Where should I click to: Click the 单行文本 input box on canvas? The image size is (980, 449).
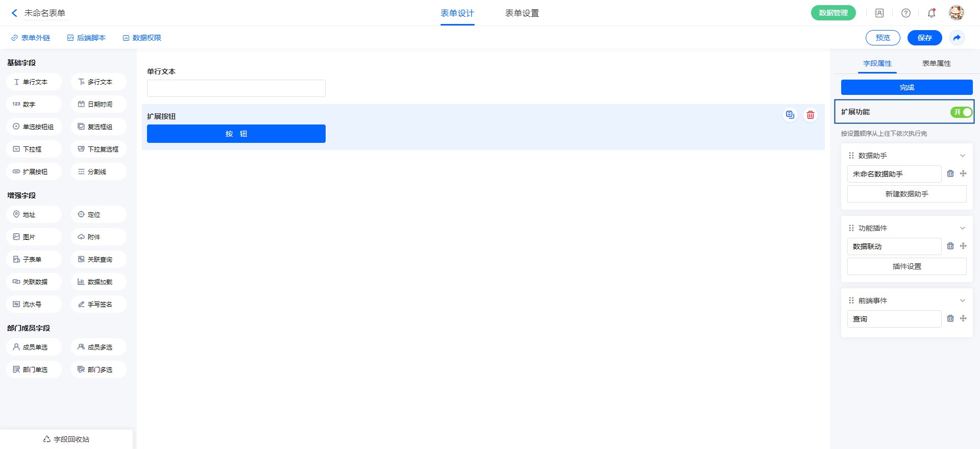pos(236,88)
